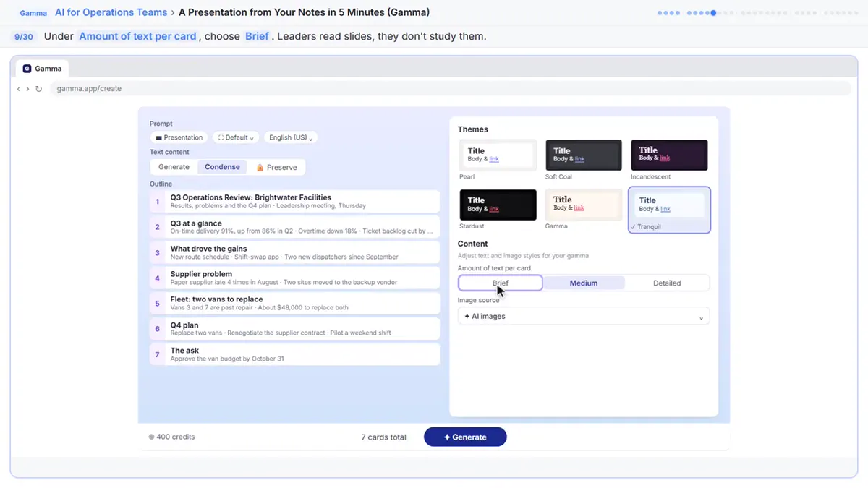Set amount of text to Detailed
This screenshot has height=488, width=868.
667,283
